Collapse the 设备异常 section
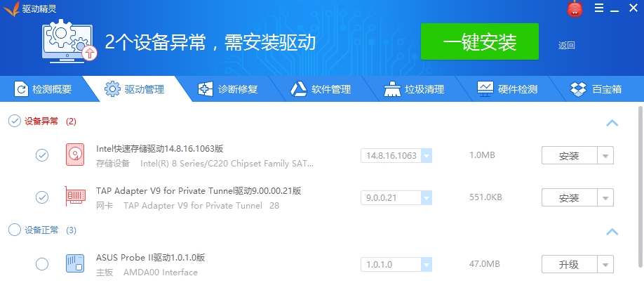The image size is (644, 295). 612,123
